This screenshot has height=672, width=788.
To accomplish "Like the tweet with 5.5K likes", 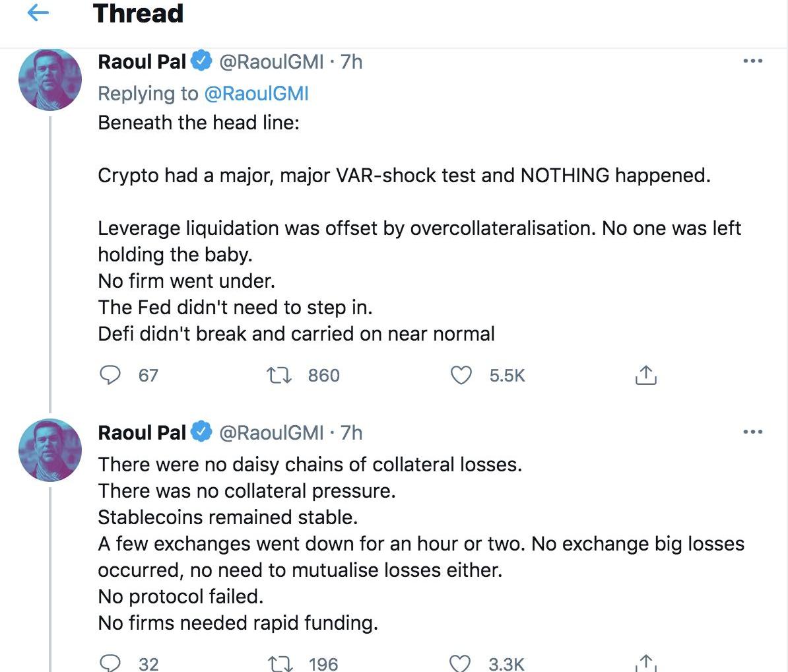I will coord(461,375).
